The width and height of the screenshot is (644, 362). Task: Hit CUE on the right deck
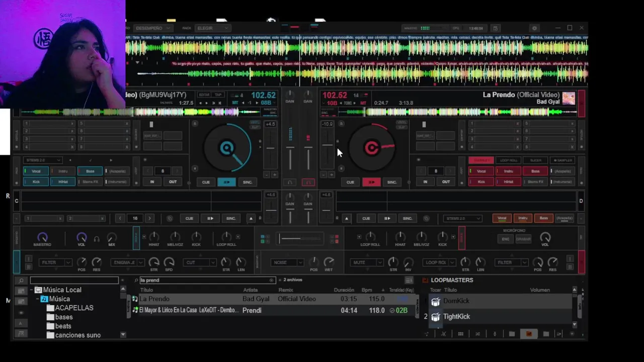pos(350,182)
